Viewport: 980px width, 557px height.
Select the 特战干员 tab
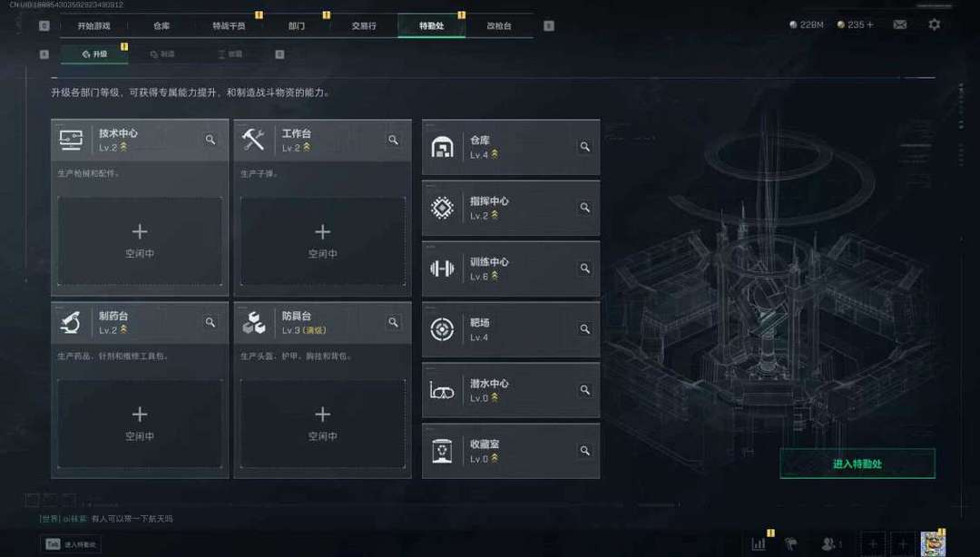coord(229,25)
